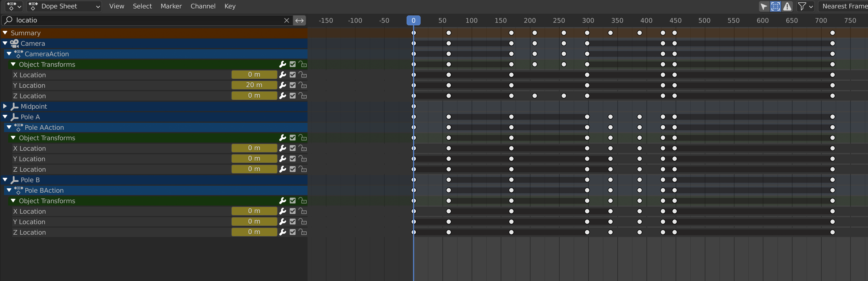Click the CameraAction action icon
This screenshot has height=281, width=868.
click(19, 54)
